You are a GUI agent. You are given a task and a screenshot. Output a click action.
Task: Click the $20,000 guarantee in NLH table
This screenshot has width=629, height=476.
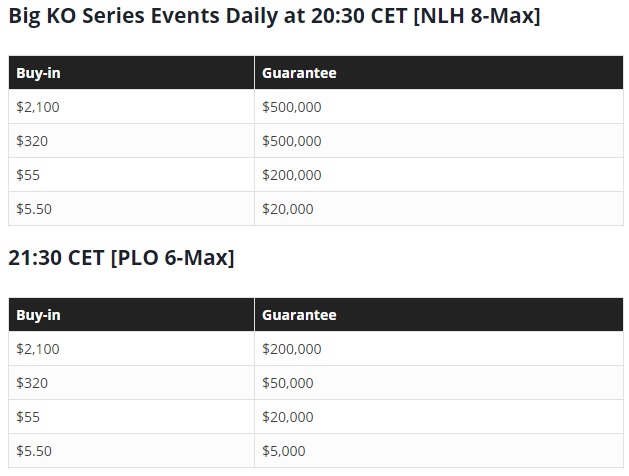click(x=287, y=209)
